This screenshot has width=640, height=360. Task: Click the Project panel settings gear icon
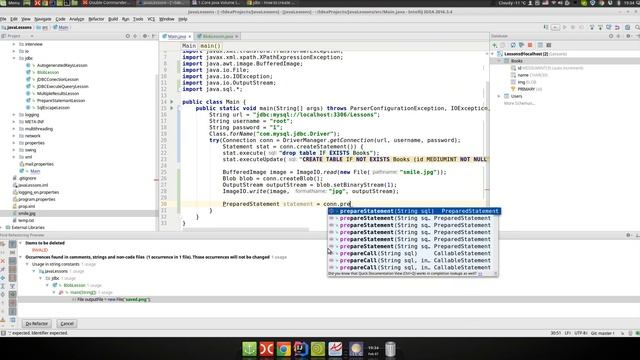[144, 36]
